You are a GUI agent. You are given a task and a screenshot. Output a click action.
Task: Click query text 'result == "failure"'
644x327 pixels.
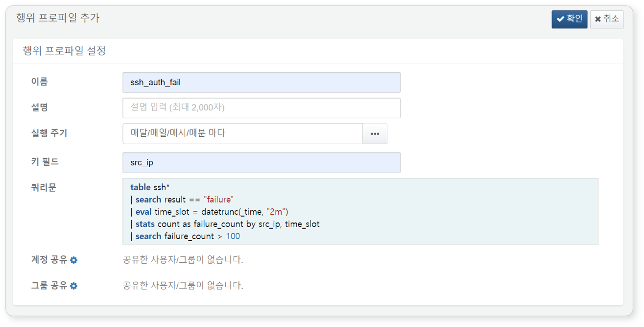click(x=199, y=200)
